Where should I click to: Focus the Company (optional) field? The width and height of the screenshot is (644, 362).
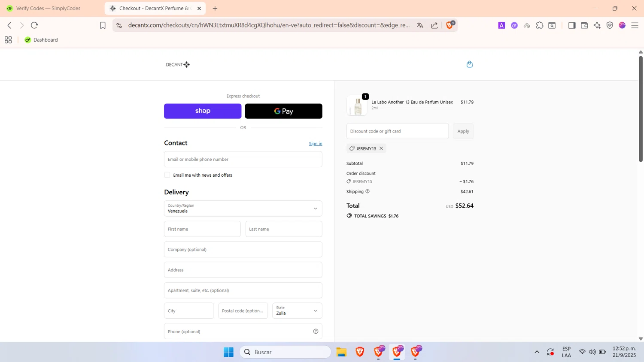243,249
